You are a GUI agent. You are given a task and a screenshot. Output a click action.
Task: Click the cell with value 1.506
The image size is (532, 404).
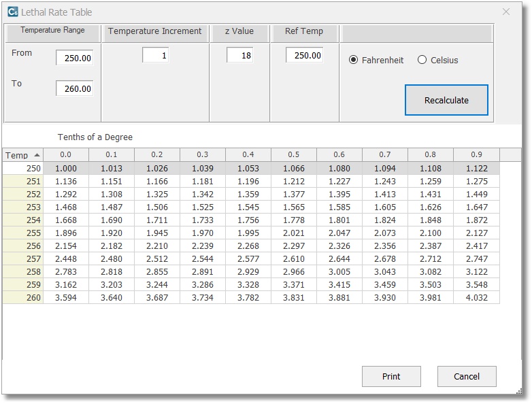click(x=157, y=207)
